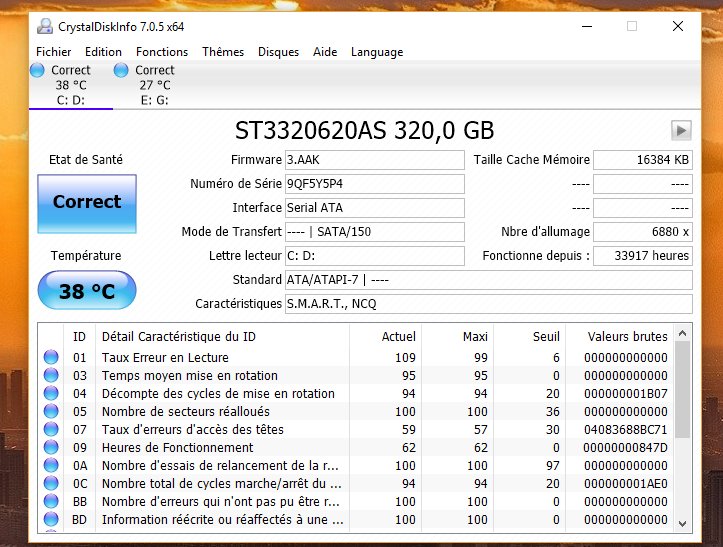Click the power-on count field 6880 x
723x547 pixels.
tap(643, 232)
